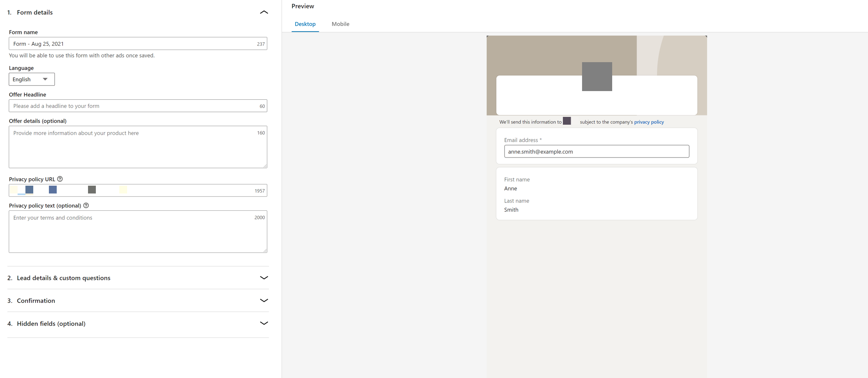Select the Desktop preview tab
Screen dimensions: 868x378
click(x=305, y=24)
